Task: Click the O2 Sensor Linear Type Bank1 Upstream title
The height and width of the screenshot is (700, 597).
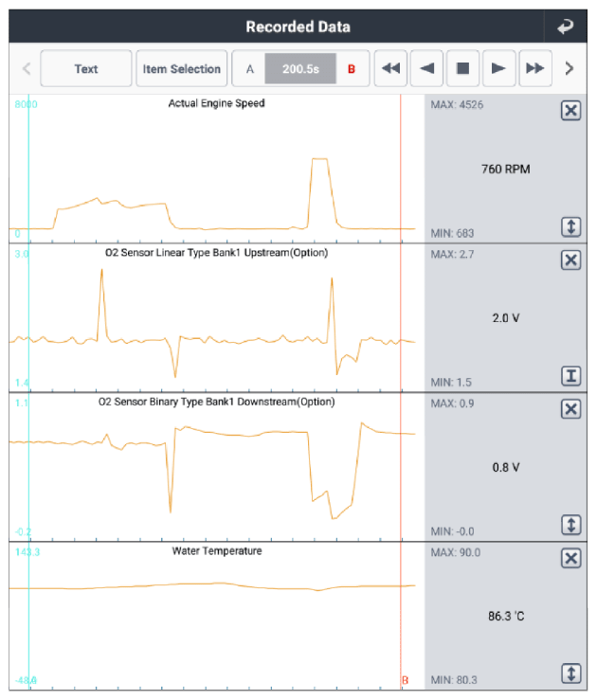Action: pyautogui.click(x=217, y=253)
